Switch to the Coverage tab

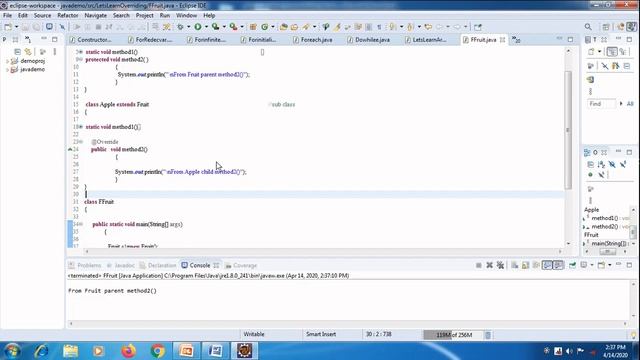coord(241,265)
